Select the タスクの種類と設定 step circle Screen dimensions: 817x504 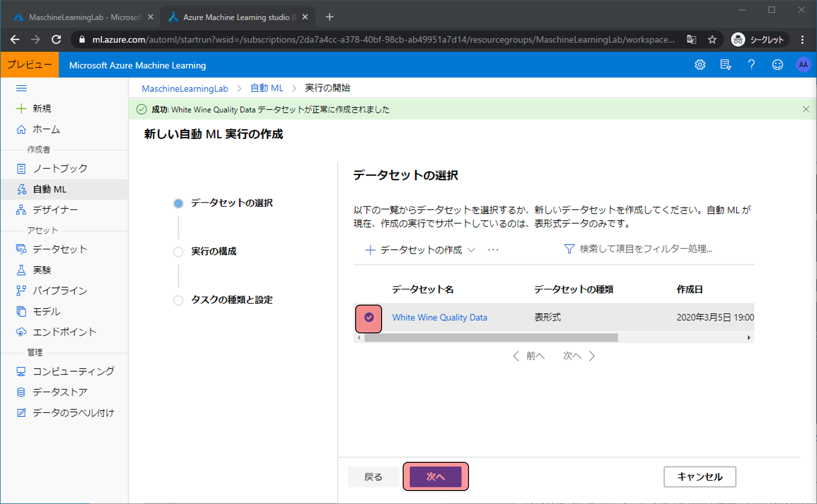point(178,300)
